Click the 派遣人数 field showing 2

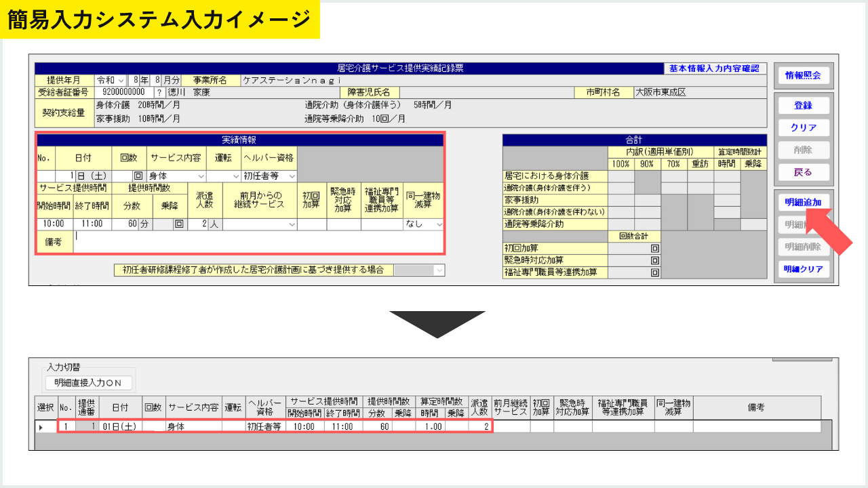click(197, 224)
